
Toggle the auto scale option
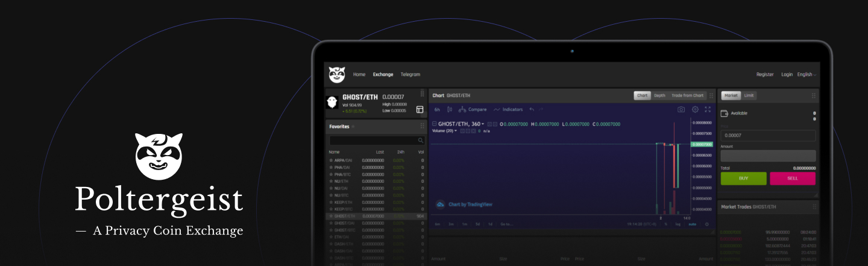[x=693, y=224]
